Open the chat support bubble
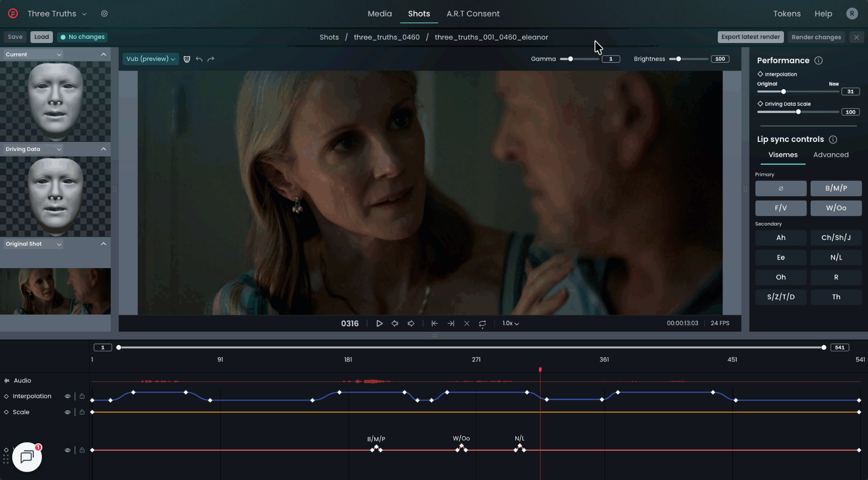 27,457
